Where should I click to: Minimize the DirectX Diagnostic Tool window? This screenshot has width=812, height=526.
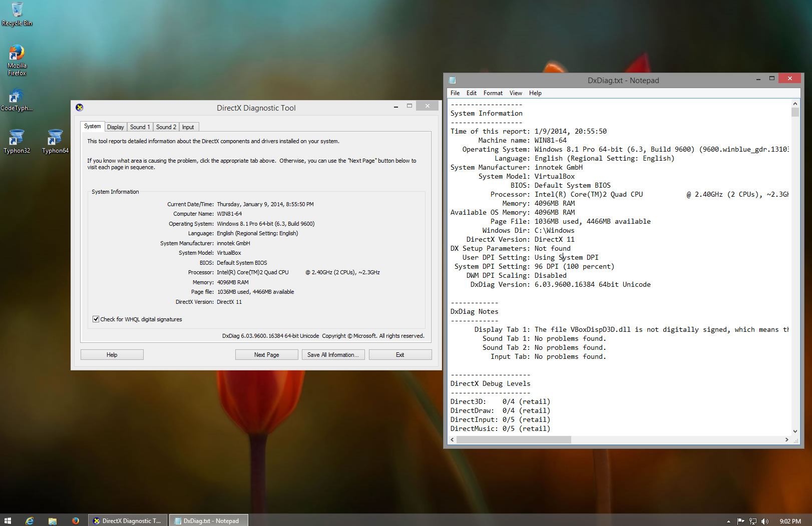395,106
